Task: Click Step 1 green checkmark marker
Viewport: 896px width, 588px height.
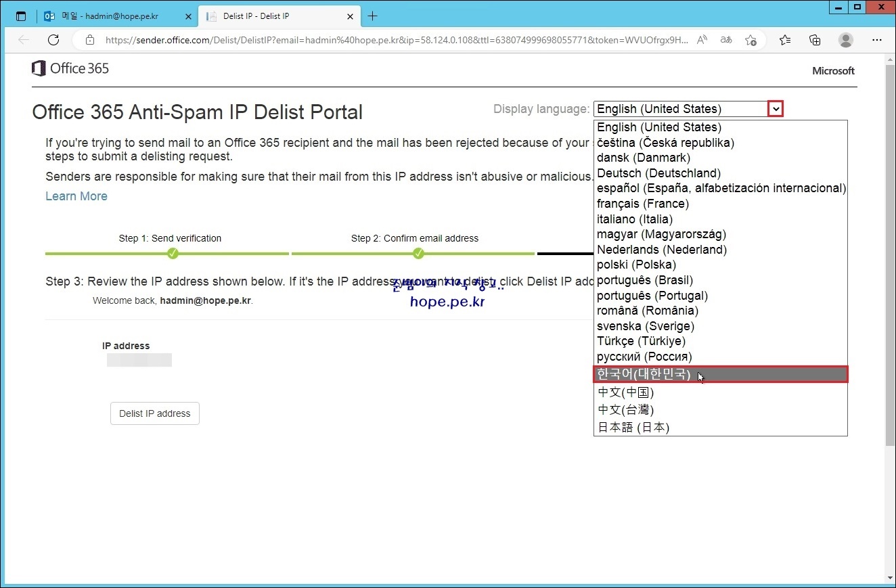Action: tap(173, 253)
